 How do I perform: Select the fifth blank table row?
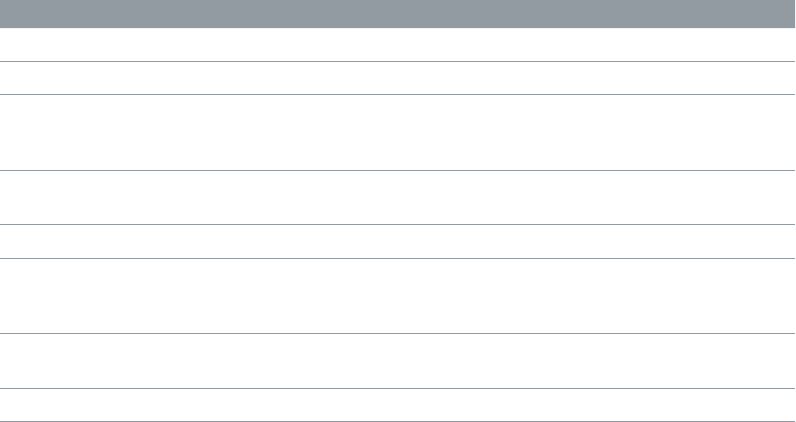click(397, 242)
